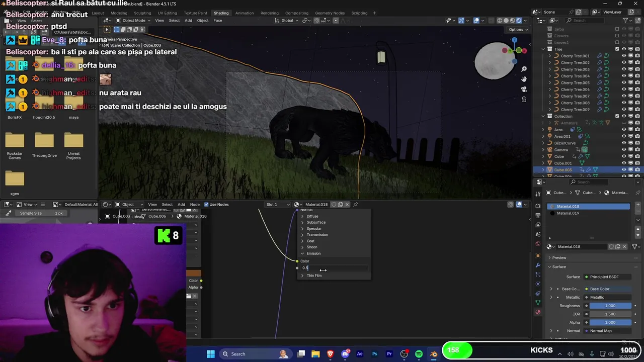Enable the Use Nodes checkbox
644x362 pixels.
(206, 205)
